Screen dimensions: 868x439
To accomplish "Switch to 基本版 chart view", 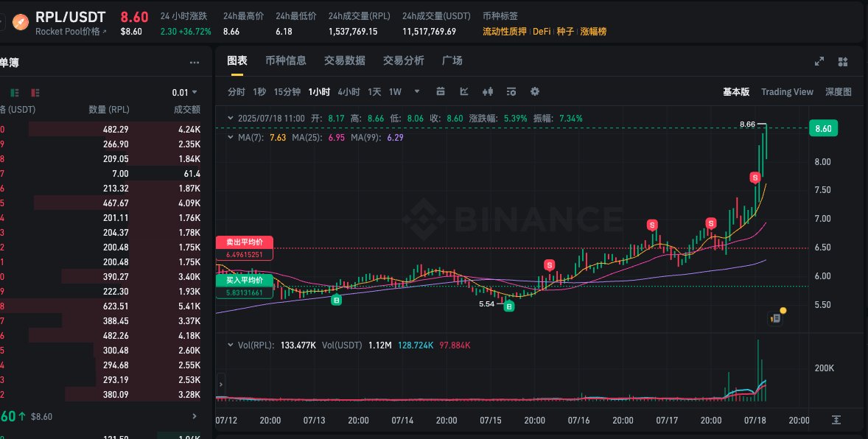I will coord(736,92).
